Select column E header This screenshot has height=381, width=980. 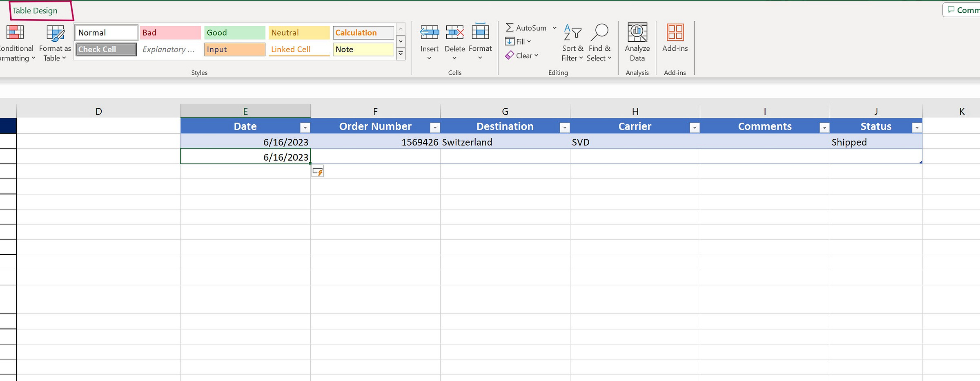tap(245, 111)
